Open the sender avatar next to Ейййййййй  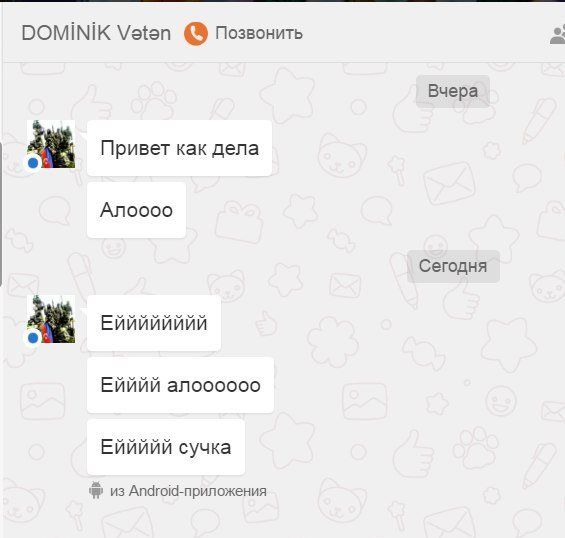point(51,319)
